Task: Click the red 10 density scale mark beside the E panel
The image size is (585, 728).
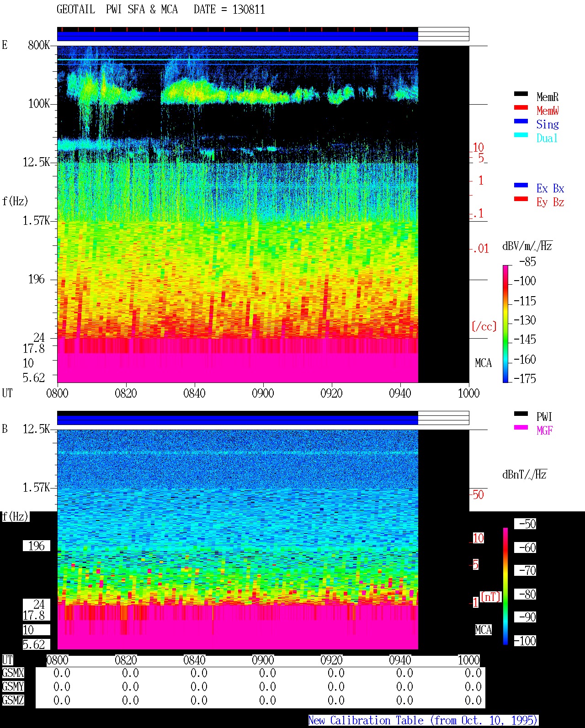Action: pyautogui.click(x=478, y=147)
